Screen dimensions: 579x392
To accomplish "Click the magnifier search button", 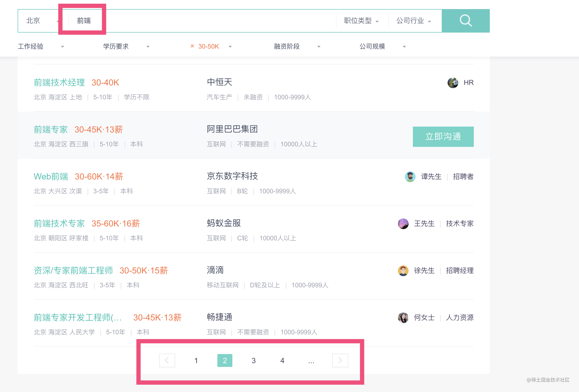I will click(x=465, y=21).
